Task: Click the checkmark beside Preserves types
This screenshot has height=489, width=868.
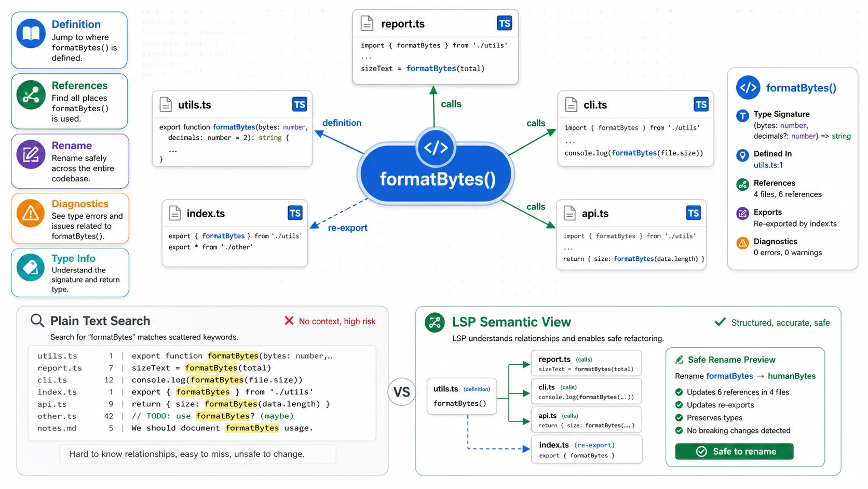Action: pyautogui.click(x=679, y=418)
